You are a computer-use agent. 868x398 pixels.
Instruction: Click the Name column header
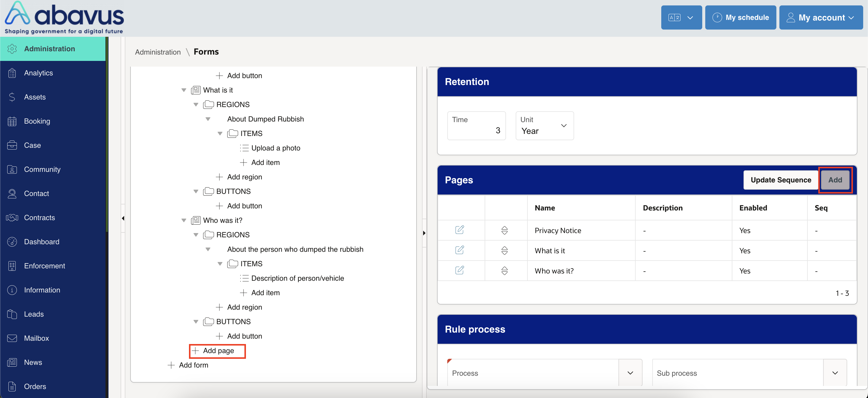[x=545, y=208]
